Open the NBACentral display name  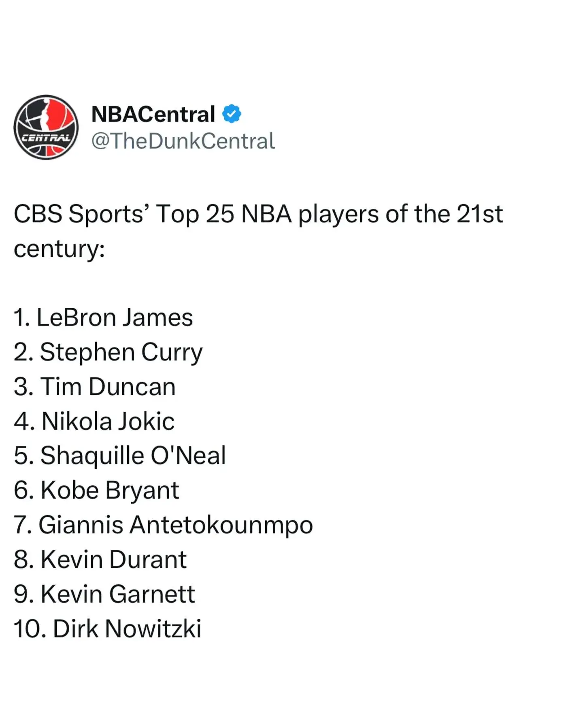click(153, 114)
